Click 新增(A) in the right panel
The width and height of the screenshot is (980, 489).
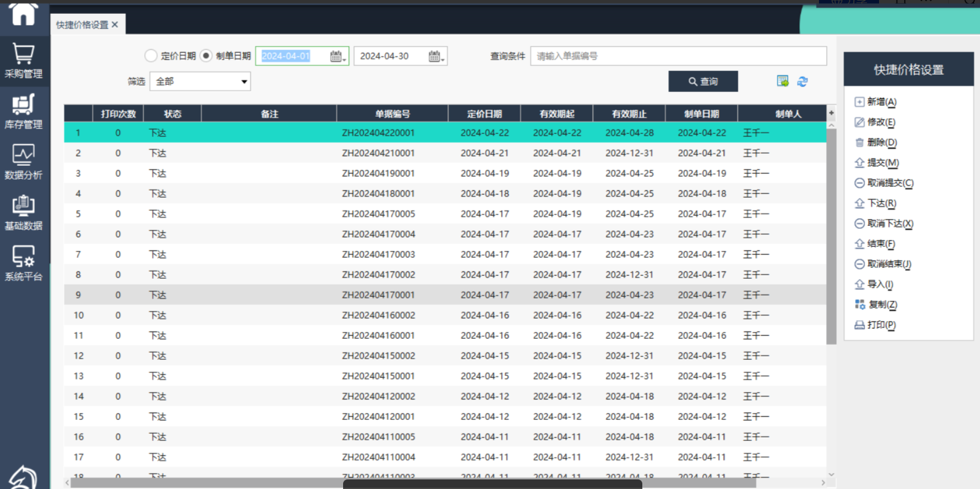point(881,102)
